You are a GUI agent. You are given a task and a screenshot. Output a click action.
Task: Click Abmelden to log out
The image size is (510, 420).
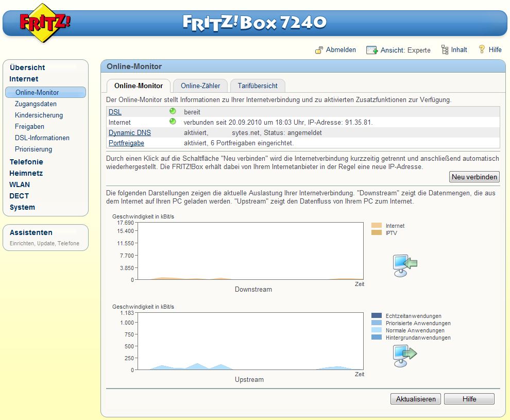point(341,50)
